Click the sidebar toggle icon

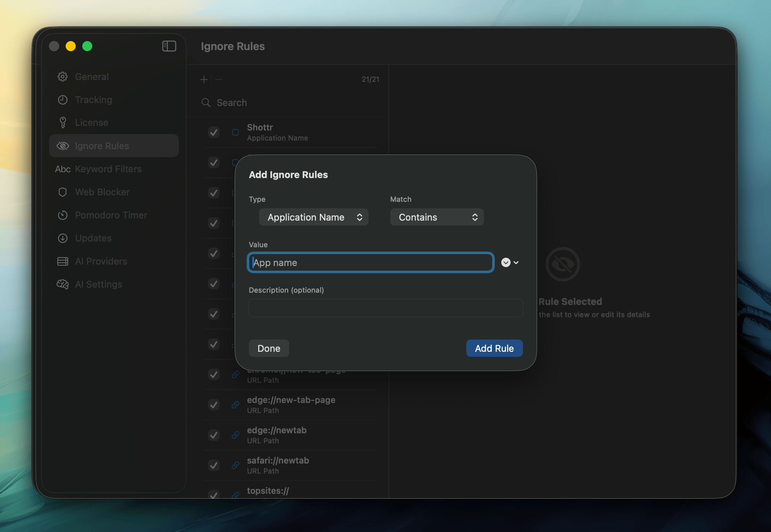(x=169, y=46)
